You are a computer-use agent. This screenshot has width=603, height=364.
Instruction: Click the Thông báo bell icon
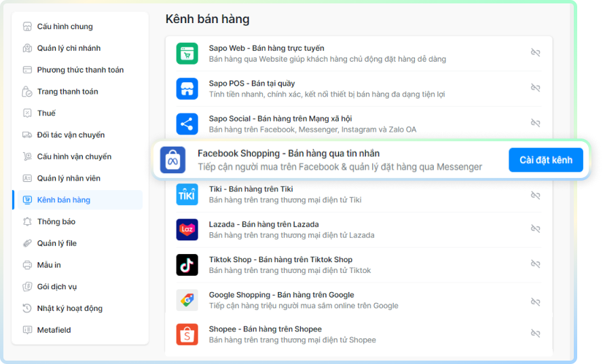point(27,221)
